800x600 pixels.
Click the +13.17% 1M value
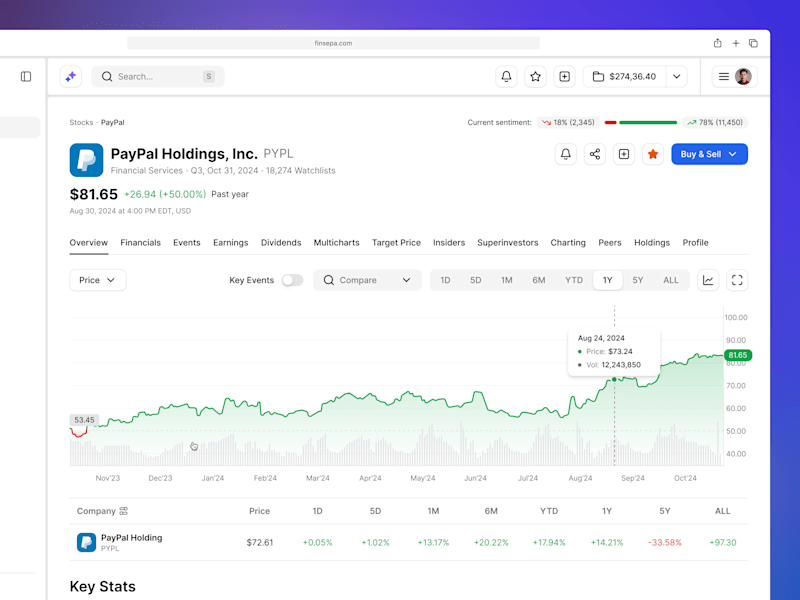pos(433,542)
